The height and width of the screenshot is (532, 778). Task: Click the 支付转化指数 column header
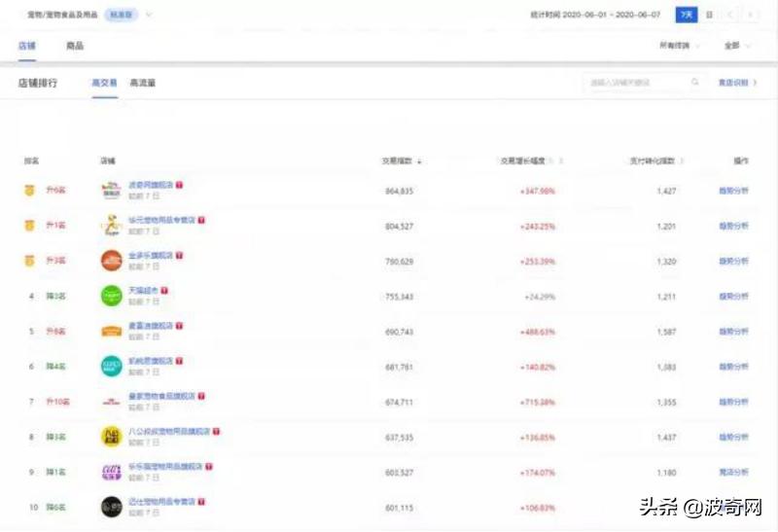click(653, 160)
